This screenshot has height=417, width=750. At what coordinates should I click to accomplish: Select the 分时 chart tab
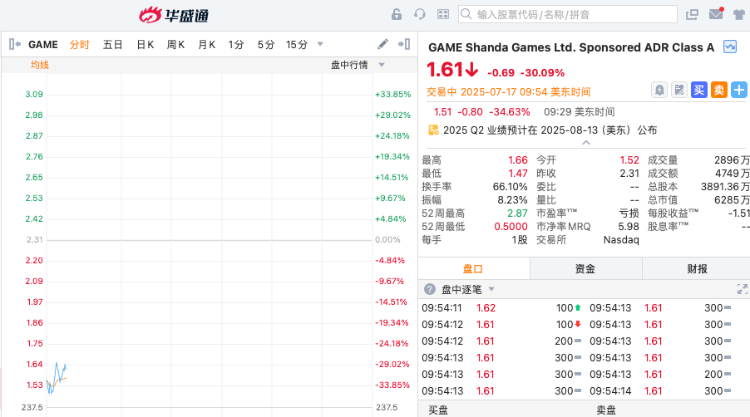79,44
